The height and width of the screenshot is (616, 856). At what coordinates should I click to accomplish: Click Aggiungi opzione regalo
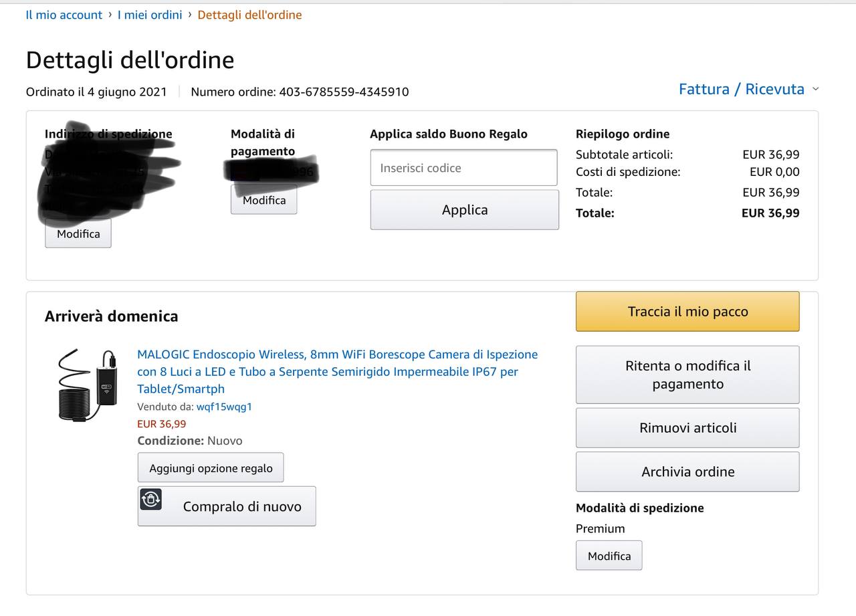pyautogui.click(x=211, y=468)
